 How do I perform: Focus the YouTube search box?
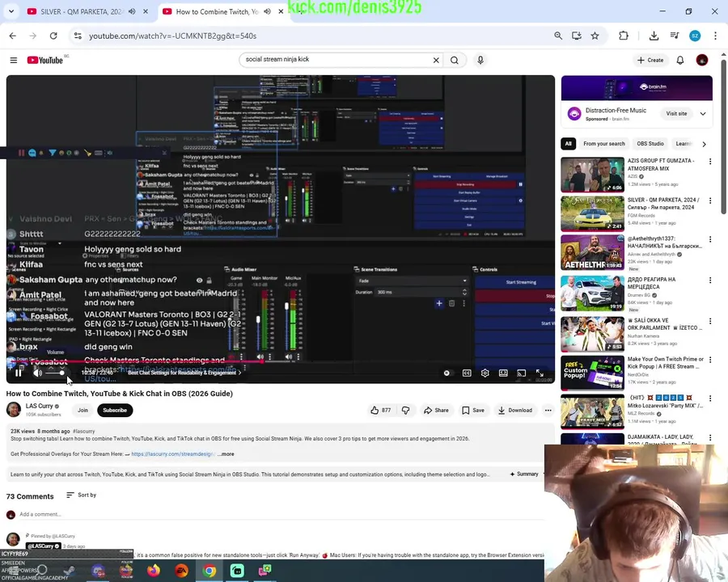(336, 59)
